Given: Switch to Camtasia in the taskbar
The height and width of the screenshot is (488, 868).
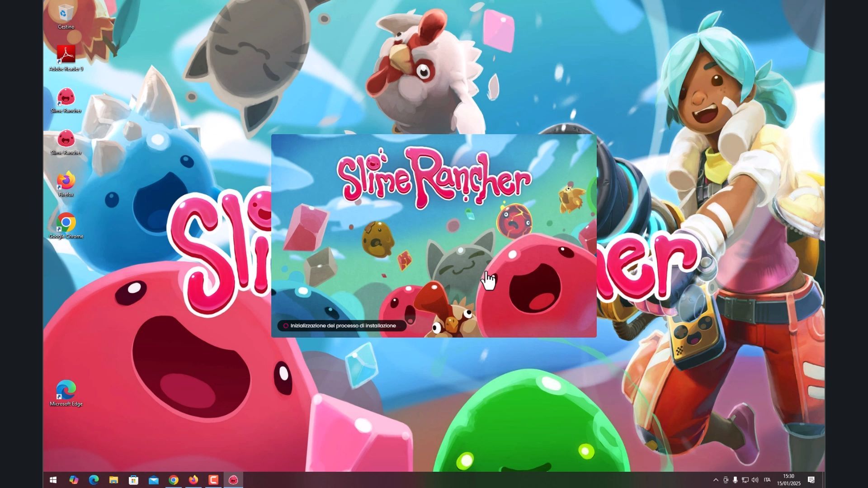Looking at the screenshot, I should coord(213,480).
